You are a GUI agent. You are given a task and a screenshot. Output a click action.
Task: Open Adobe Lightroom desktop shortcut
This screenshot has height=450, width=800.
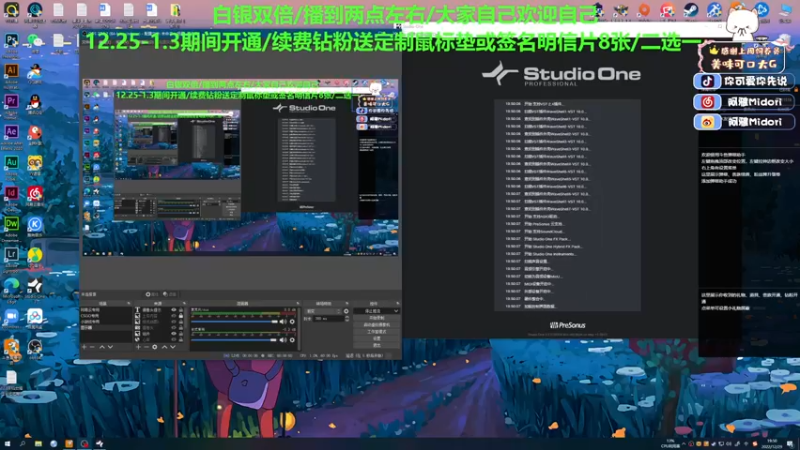tap(11, 254)
